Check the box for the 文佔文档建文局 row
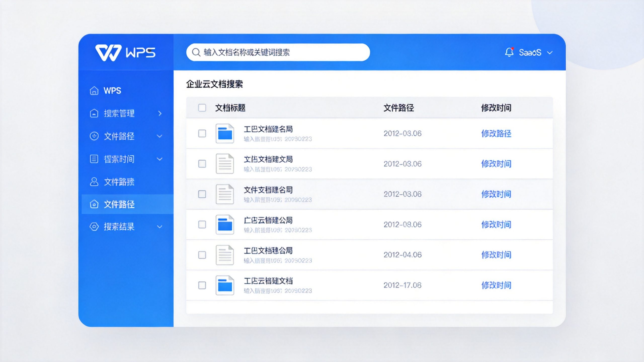 [x=202, y=164]
